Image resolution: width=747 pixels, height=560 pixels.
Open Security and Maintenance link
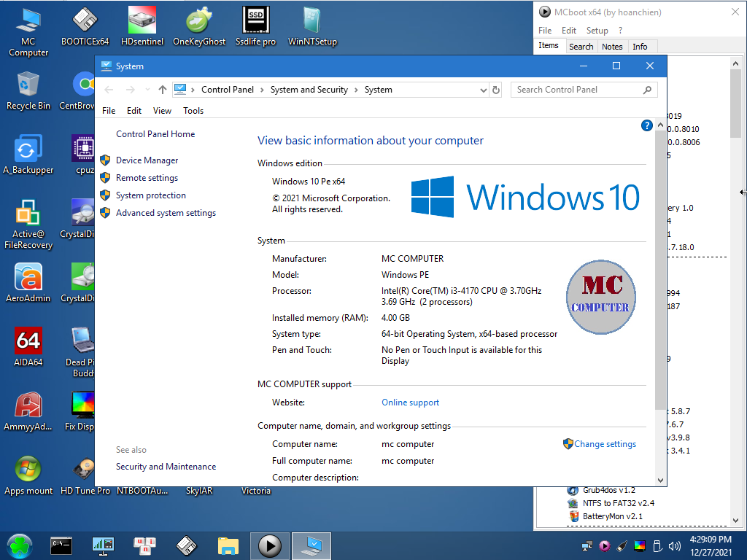pyautogui.click(x=166, y=467)
